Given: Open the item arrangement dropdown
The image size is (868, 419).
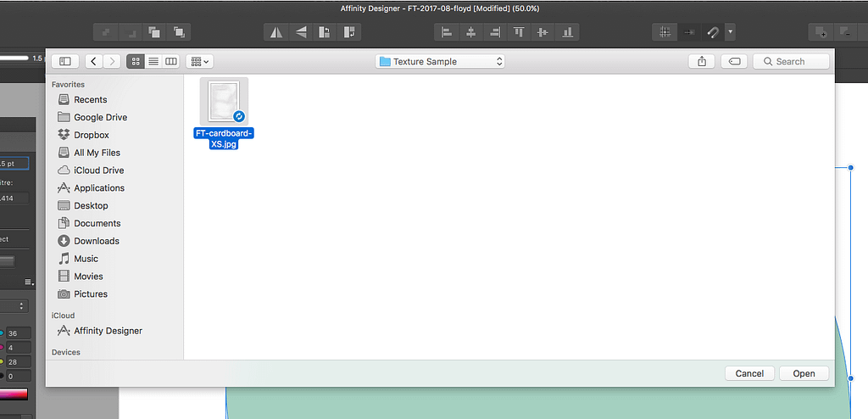Looking at the screenshot, I should (x=200, y=62).
